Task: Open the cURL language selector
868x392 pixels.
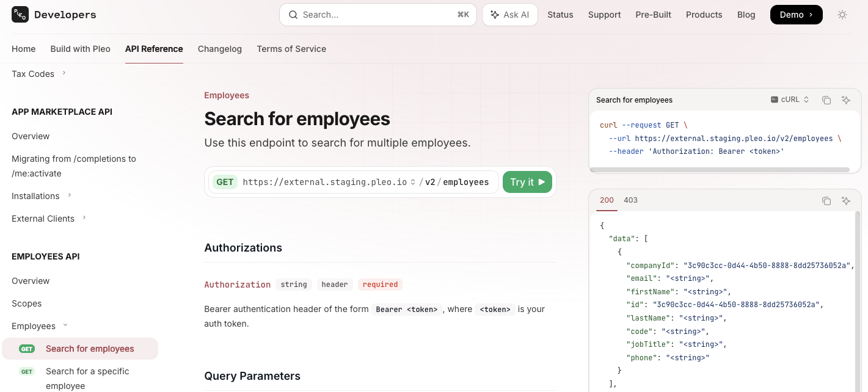Action: [790, 100]
